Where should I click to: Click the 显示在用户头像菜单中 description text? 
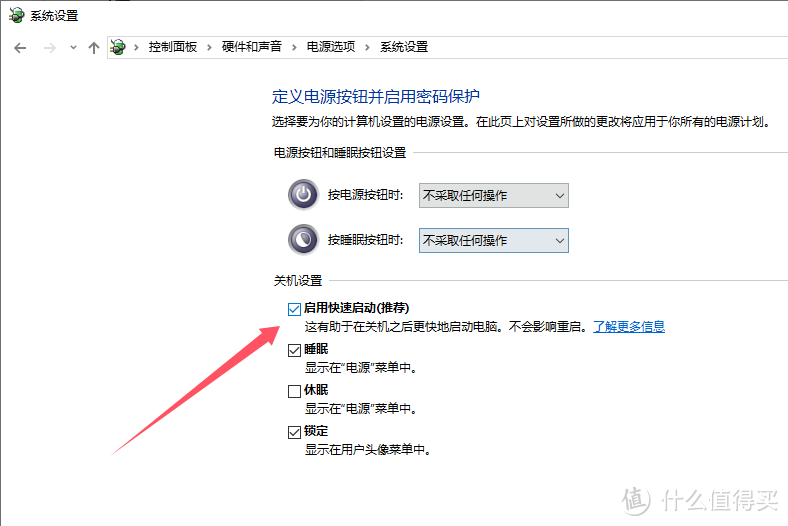click(368, 450)
